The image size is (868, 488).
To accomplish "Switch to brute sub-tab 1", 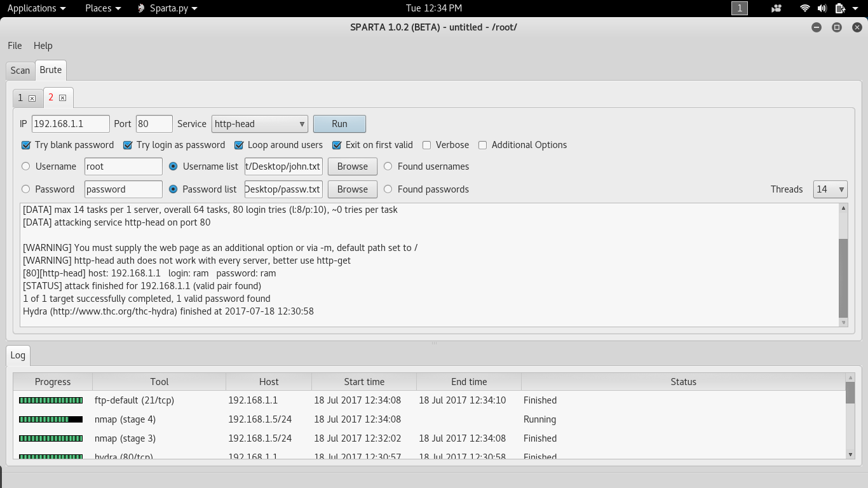I will pyautogui.click(x=28, y=98).
